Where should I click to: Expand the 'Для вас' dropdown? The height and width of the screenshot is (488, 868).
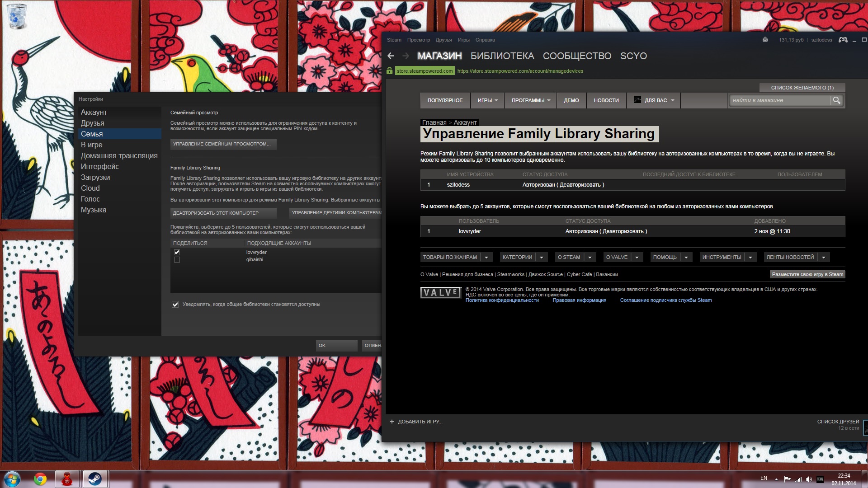point(653,100)
